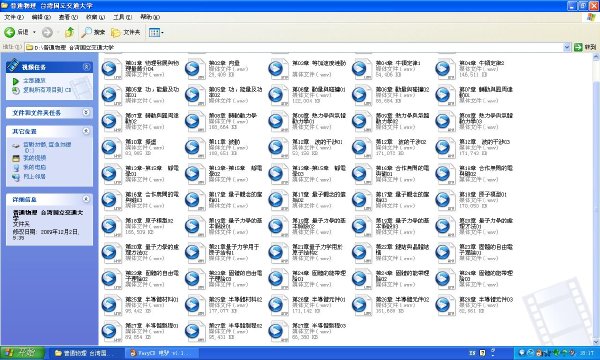Select video icon of 第02章 向量

point(194,69)
